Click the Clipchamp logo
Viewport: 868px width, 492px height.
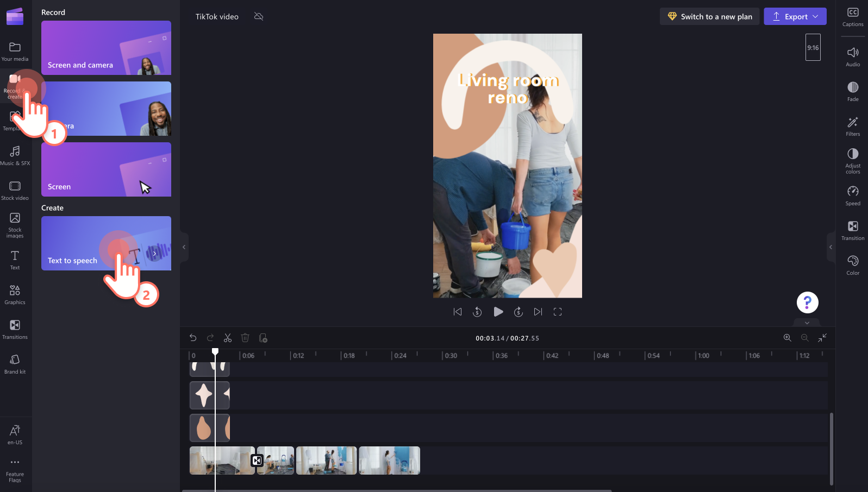click(15, 16)
